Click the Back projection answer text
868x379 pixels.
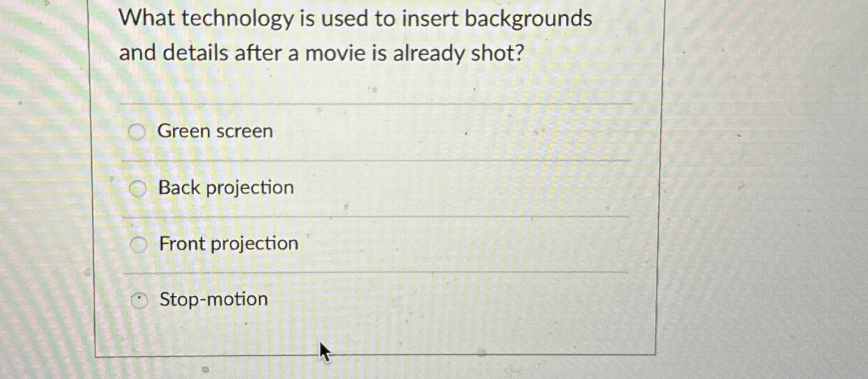225,188
